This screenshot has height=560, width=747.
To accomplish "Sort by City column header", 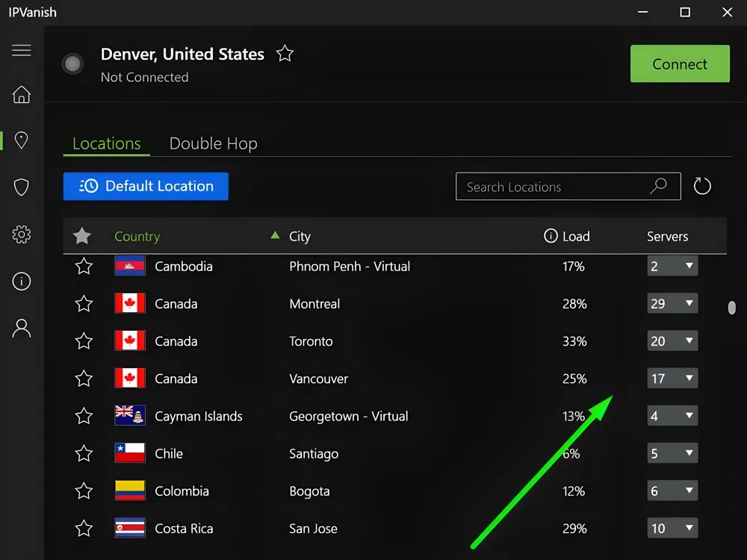I will [x=300, y=236].
